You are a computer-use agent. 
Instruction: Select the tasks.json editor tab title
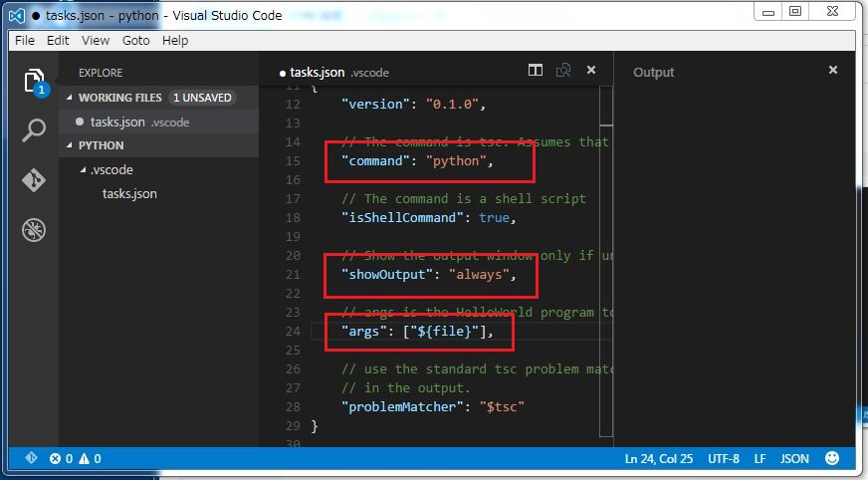click(318, 73)
